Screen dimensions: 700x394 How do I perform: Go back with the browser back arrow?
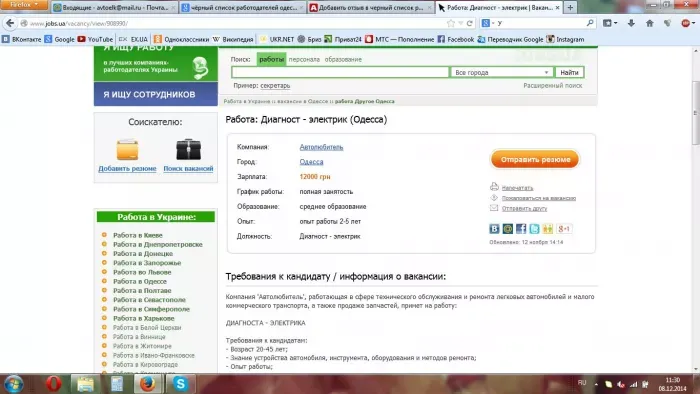tap(10, 23)
